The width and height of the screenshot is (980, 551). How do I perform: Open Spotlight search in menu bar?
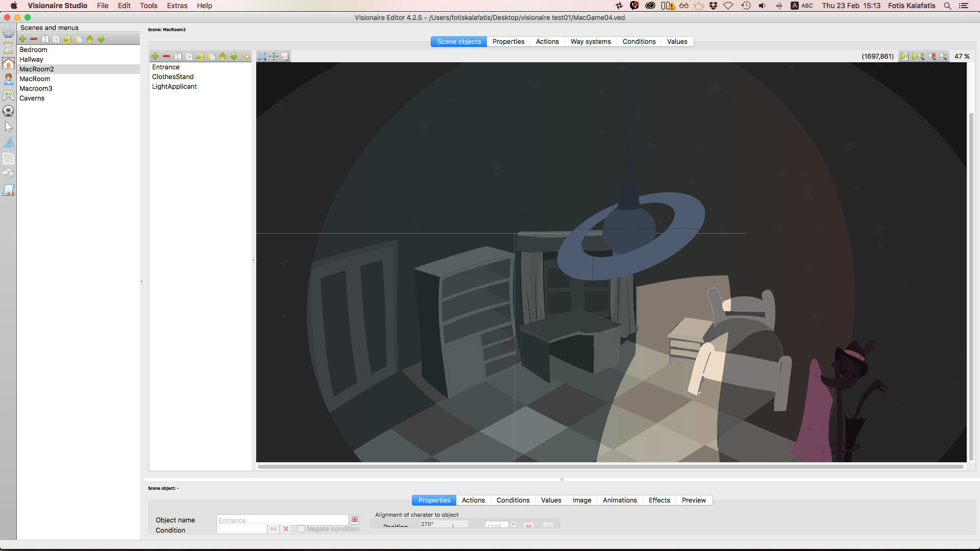(x=947, y=6)
